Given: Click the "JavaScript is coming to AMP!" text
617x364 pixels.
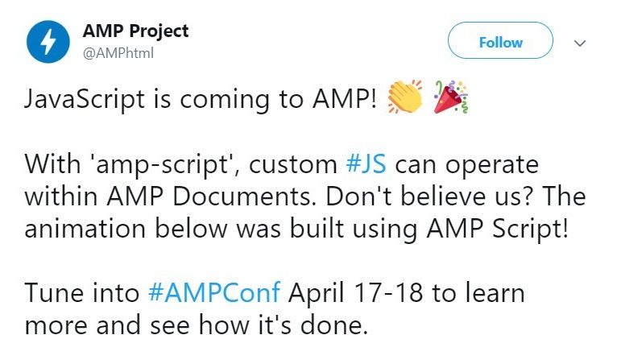Looking at the screenshot, I should tap(201, 100).
